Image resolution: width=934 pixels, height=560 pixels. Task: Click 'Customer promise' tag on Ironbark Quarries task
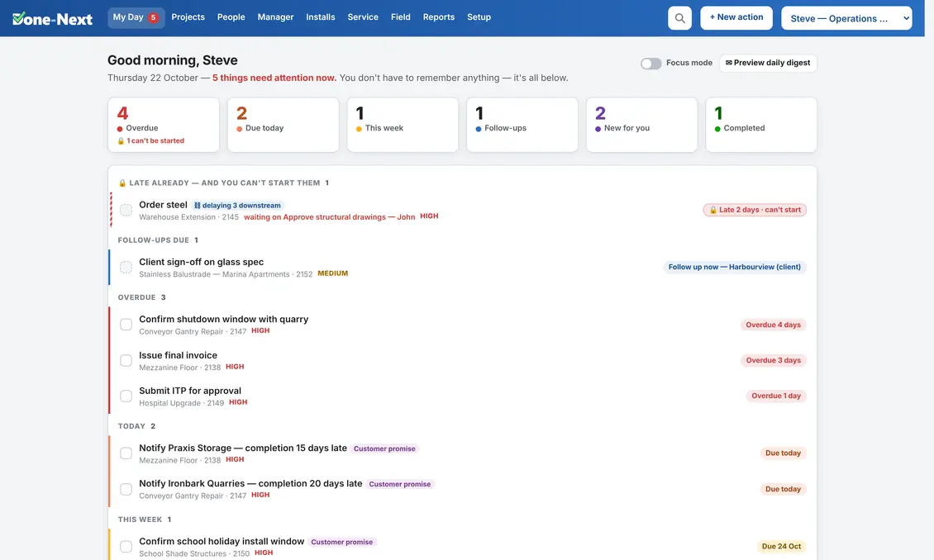tap(400, 484)
